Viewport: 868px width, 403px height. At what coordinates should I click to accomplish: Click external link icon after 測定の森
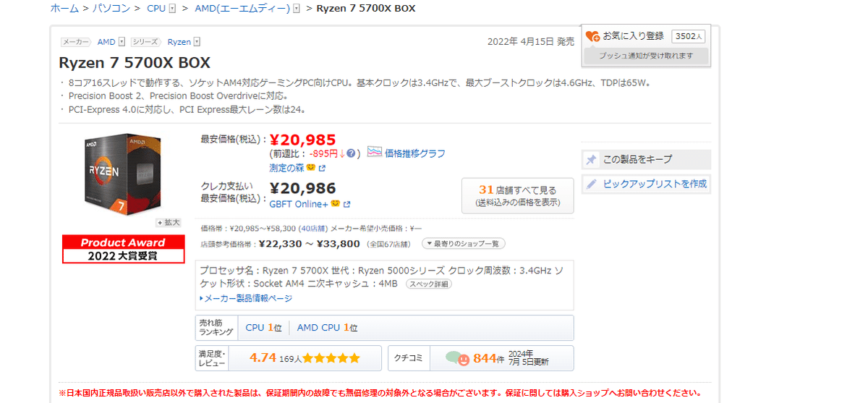(322, 168)
